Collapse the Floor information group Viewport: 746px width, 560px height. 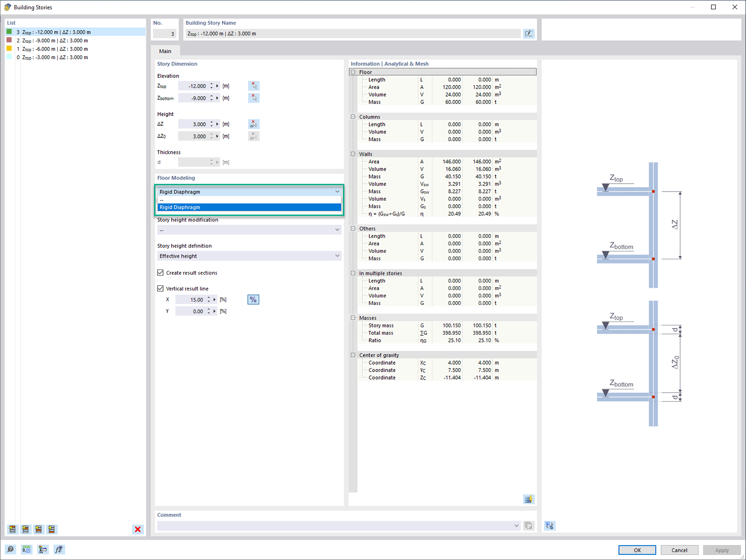(x=353, y=72)
